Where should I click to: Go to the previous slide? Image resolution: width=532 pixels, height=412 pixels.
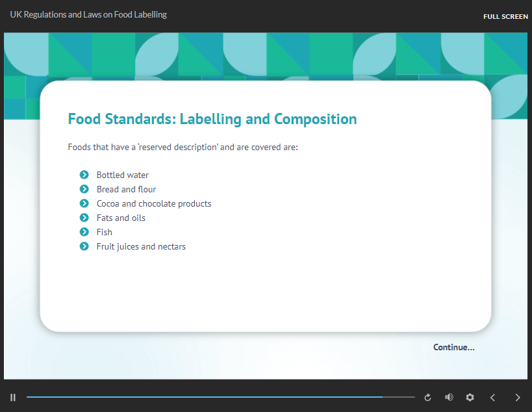[492, 397]
